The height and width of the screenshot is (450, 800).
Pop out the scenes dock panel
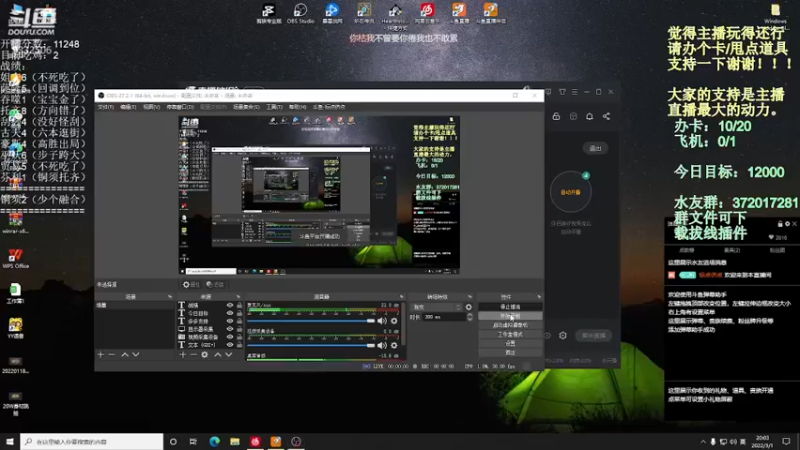pos(170,296)
